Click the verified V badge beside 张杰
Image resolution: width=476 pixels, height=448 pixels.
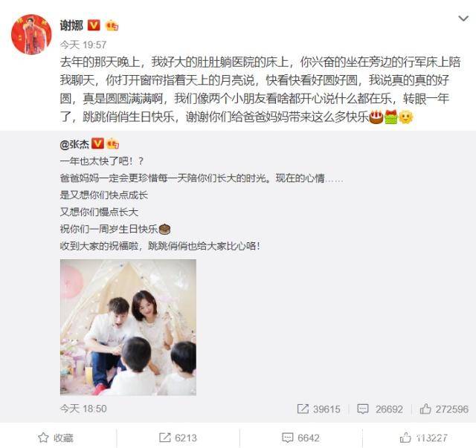coord(97,143)
